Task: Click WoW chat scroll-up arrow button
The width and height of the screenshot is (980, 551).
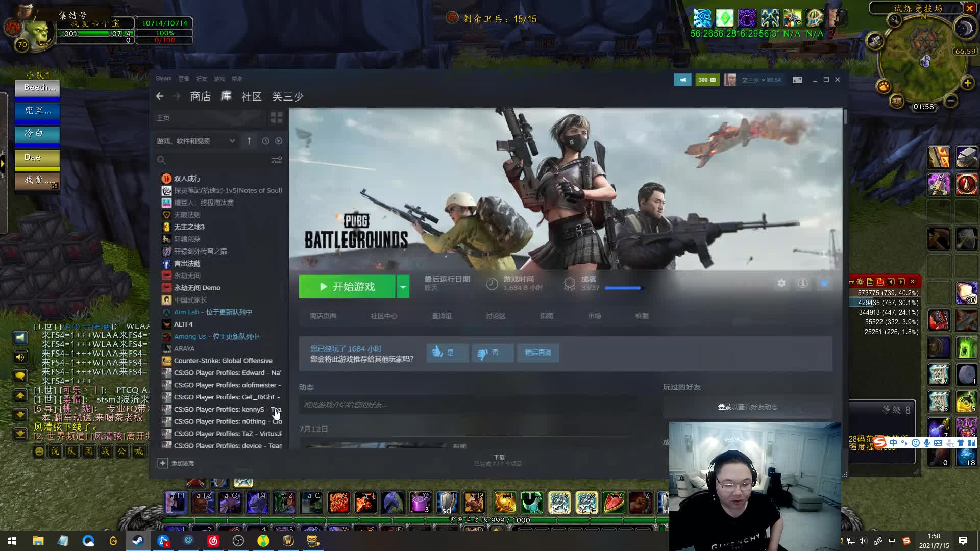Action: click(x=20, y=396)
